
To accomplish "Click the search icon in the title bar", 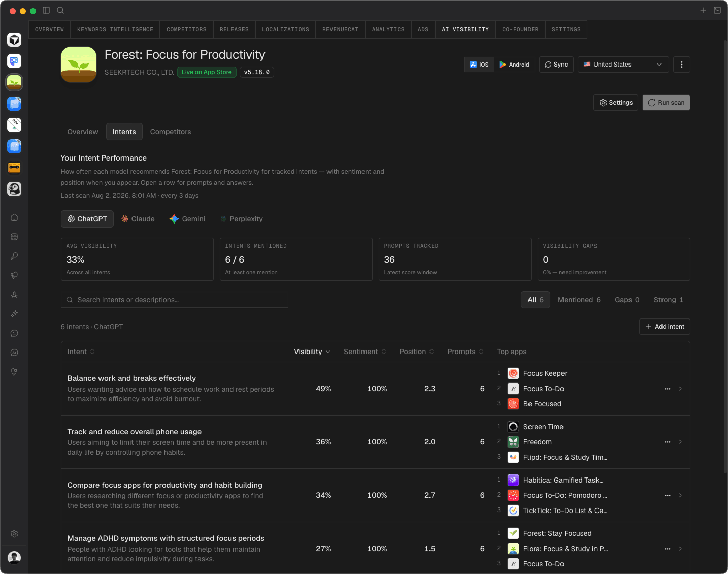I will coord(60,10).
